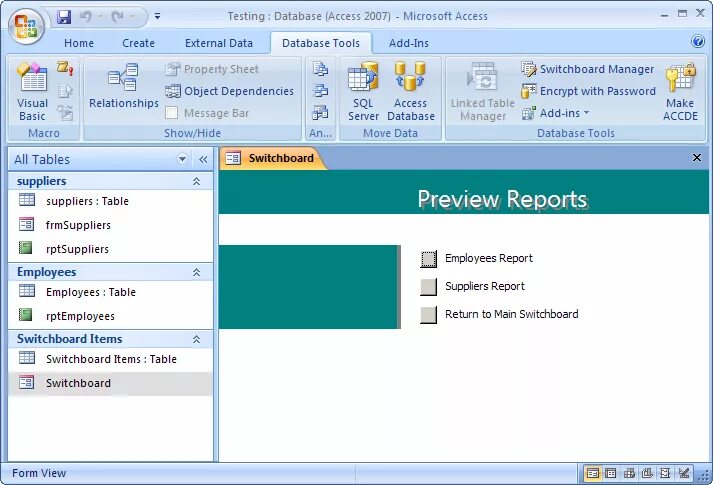The height and width of the screenshot is (485, 713).
Task: Select the Database Tools tab
Action: pyautogui.click(x=321, y=43)
